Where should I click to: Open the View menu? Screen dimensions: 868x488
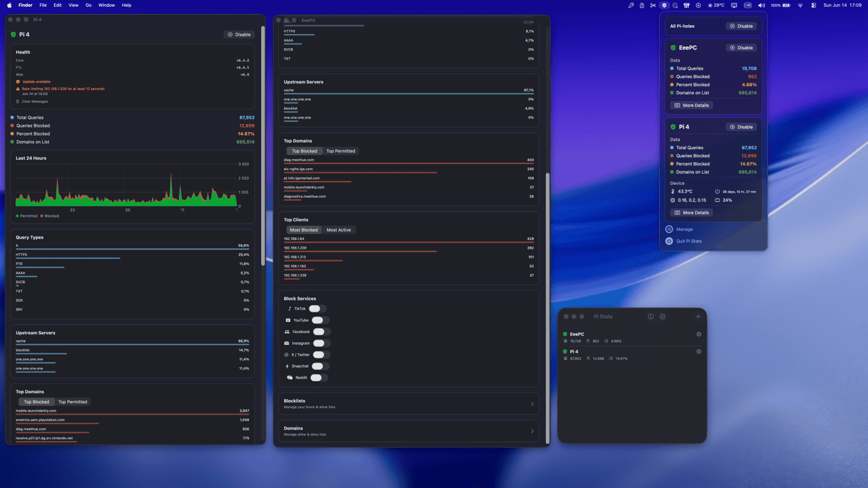click(73, 5)
